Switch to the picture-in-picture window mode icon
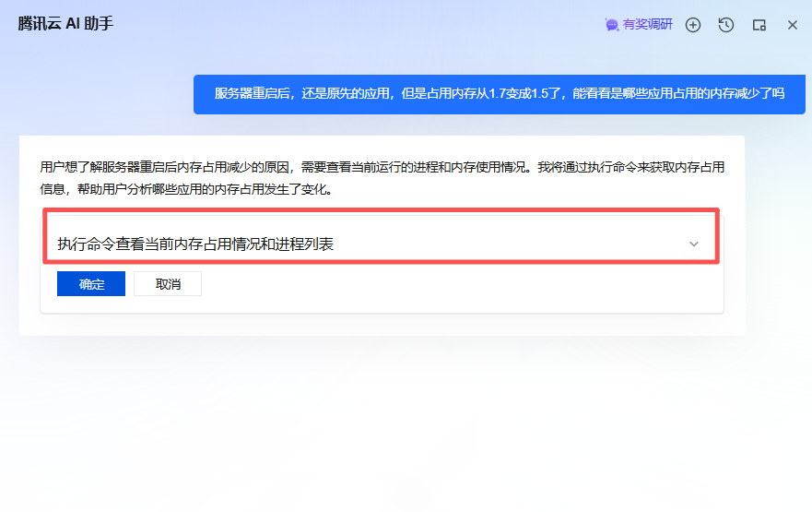The image size is (812, 512). 759,25
